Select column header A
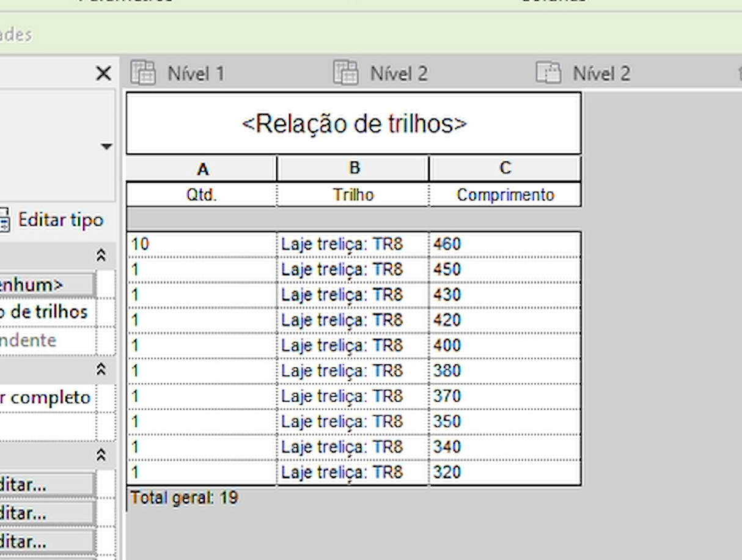742x560 pixels. click(x=202, y=169)
